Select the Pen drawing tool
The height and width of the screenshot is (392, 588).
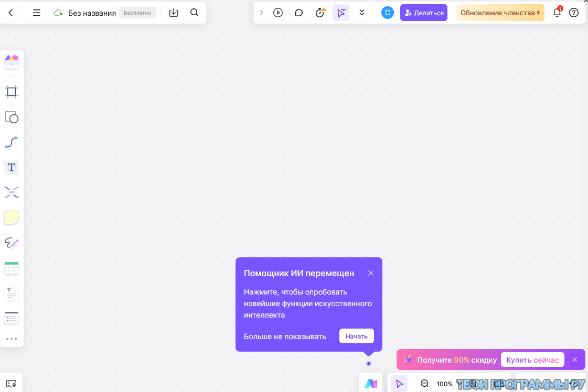coord(12,243)
